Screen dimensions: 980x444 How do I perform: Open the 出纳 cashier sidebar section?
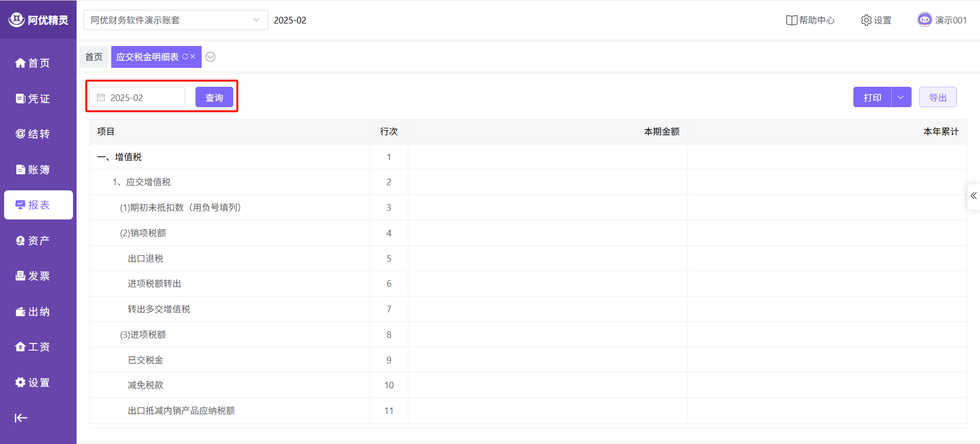(33, 311)
